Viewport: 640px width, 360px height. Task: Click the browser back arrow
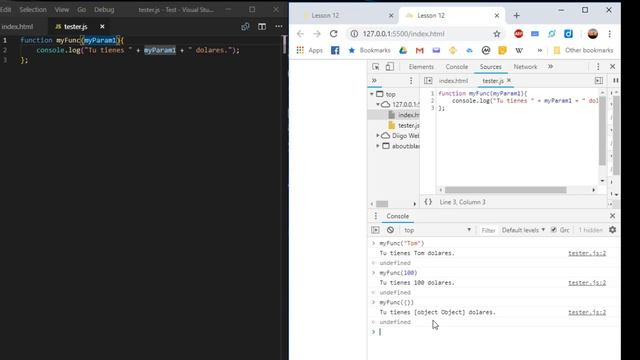(x=300, y=34)
